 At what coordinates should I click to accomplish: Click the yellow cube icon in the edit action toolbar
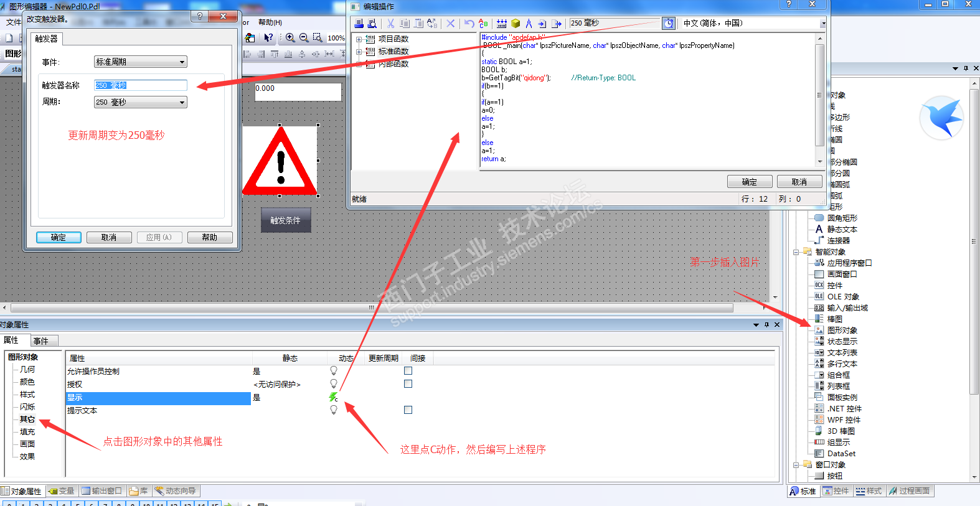click(x=516, y=24)
